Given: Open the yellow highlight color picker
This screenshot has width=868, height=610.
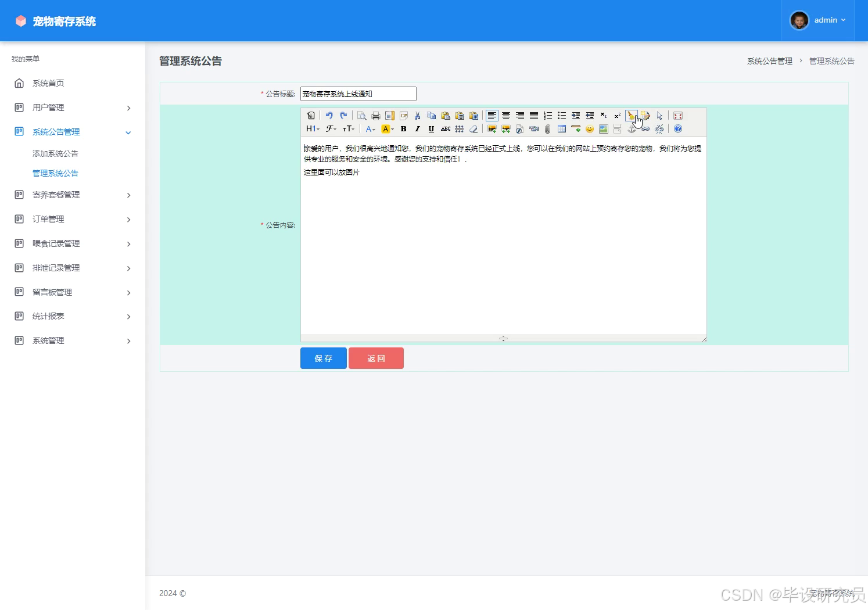Looking at the screenshot, I should 387,129.
